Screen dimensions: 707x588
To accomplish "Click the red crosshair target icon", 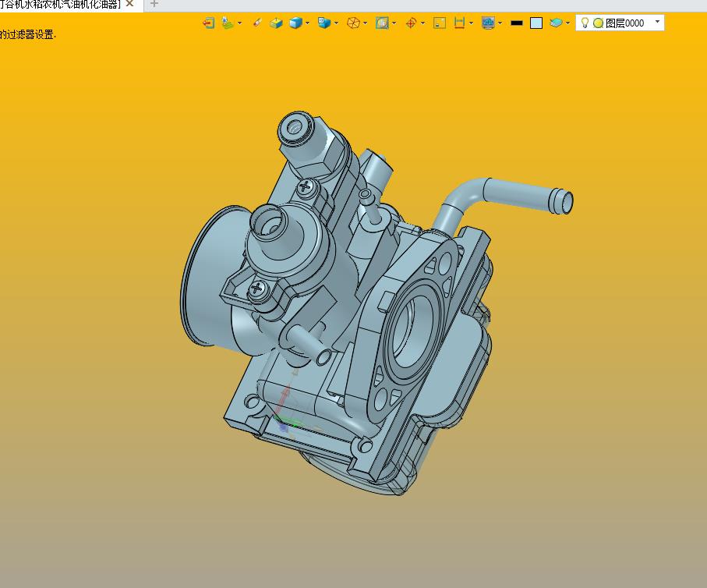I will click(411, 23).
